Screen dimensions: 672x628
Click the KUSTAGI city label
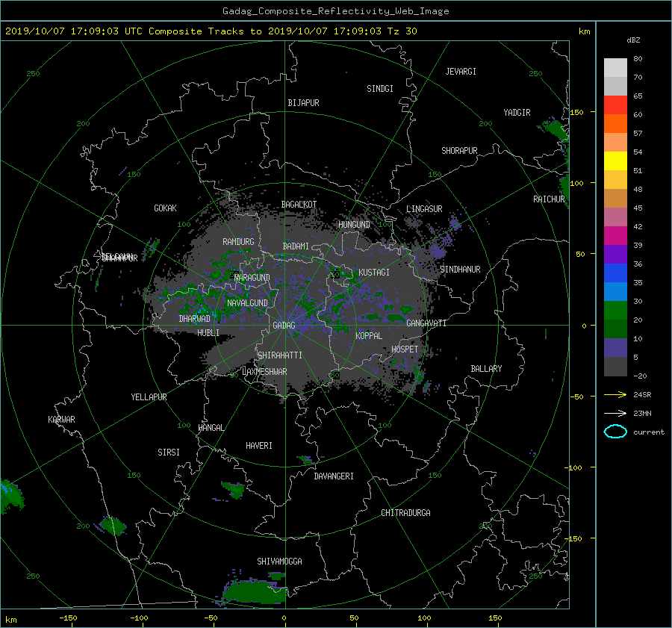point(374,273)
